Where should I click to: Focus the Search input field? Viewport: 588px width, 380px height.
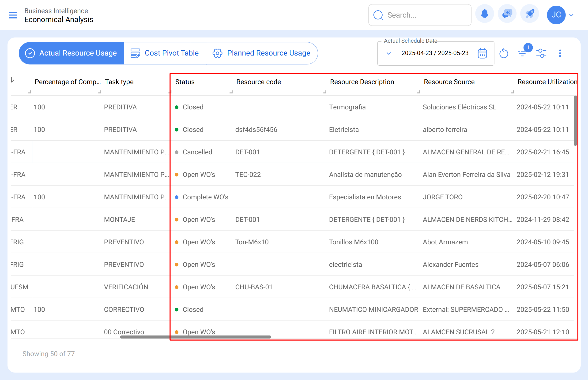click(420, 15)
